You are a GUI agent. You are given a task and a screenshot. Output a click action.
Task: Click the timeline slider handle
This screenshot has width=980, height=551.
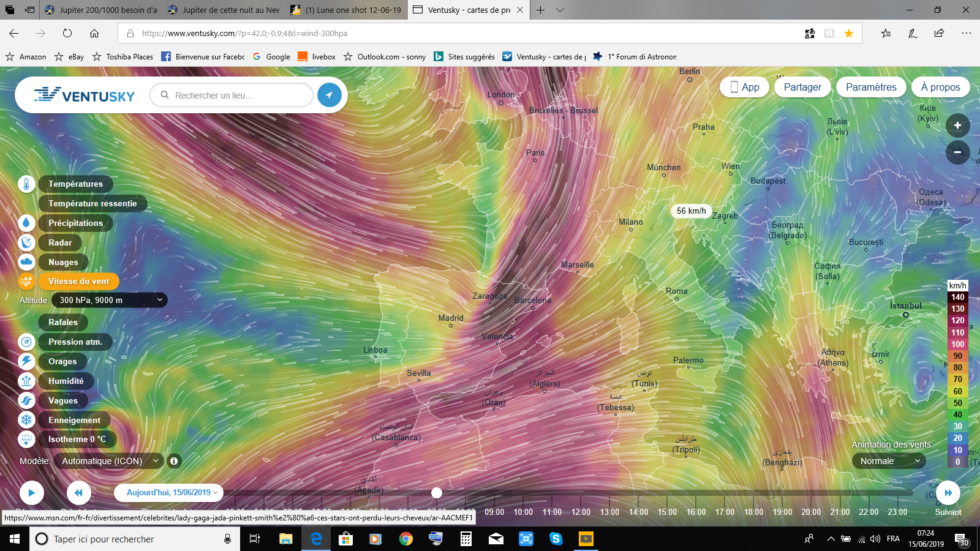coord(436,493)
